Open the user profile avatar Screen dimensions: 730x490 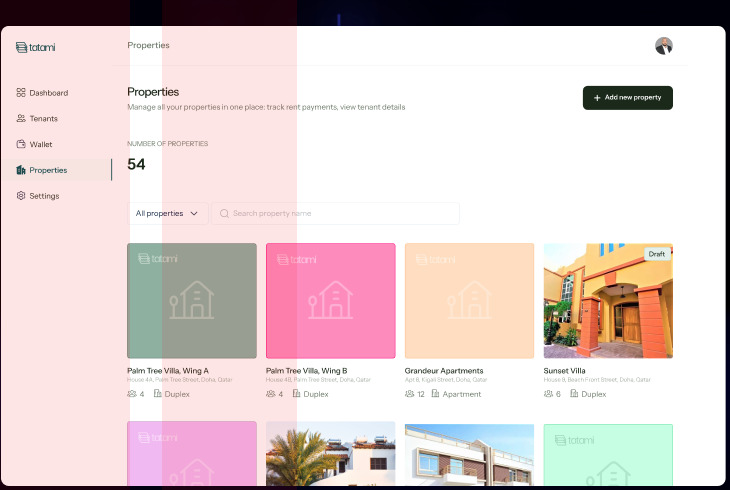pyautogui.click(x=663, y=46)
